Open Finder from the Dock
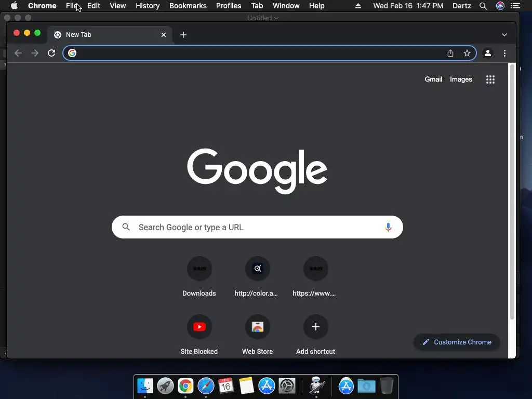Screen dimensions: 532x399 pyautogui.click(x=145, y=386)
